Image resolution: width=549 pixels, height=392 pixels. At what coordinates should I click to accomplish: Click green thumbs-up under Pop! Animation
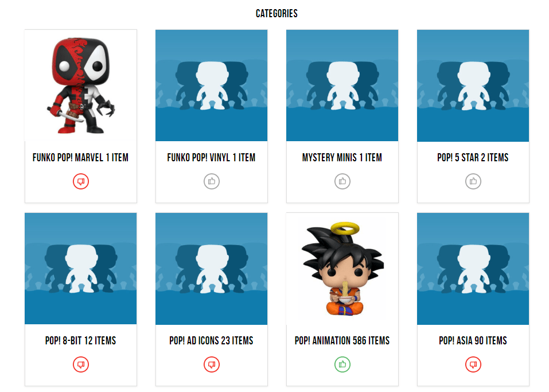click(x=342, y=364)
